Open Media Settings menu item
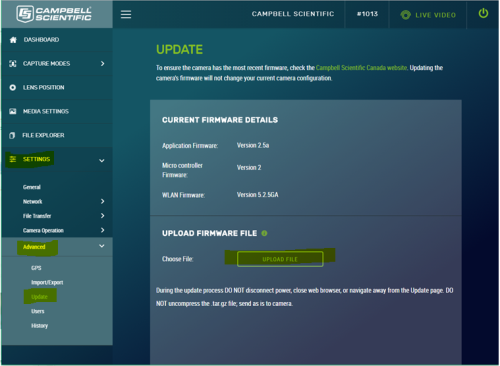 tap(46, 111)
